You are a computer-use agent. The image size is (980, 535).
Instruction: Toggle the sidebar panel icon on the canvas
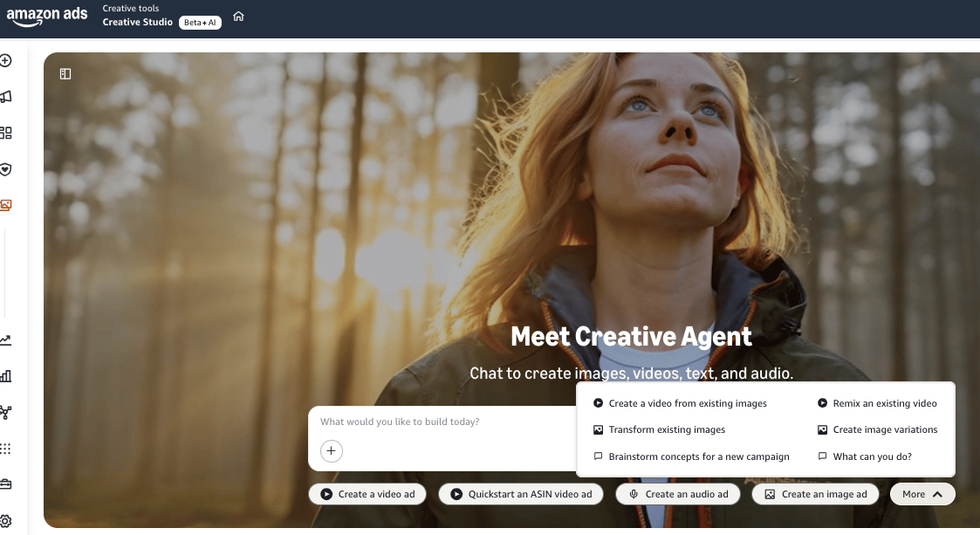click(65, 74)
